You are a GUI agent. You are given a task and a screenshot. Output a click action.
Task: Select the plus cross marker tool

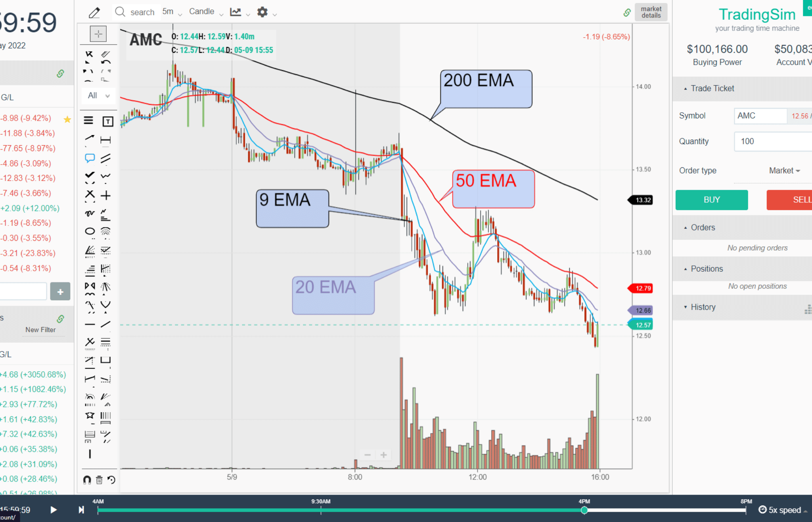[105, 195]
